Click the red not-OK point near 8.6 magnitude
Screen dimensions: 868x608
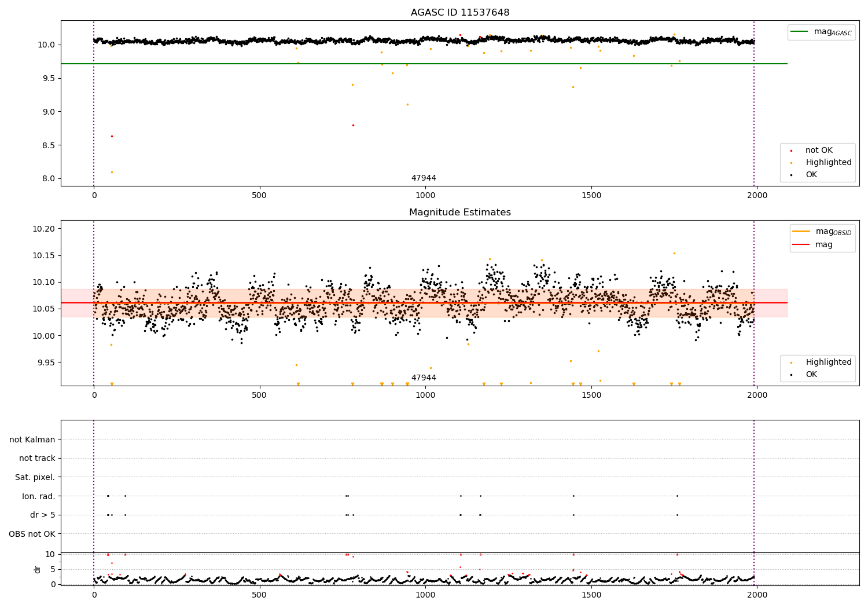click(112, 136)
